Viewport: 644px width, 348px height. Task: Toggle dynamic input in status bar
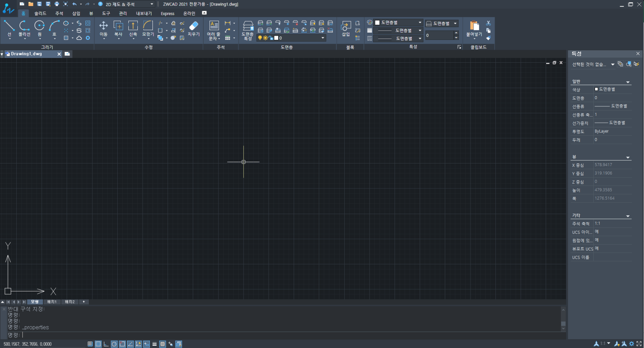pyautogui.click(x=146, y=344)
